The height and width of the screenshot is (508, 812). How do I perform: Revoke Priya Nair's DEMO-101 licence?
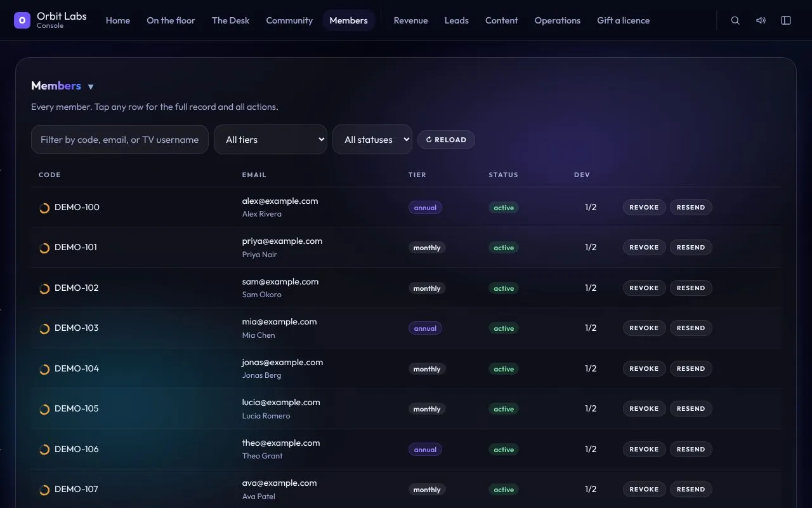tap(644, 248)
